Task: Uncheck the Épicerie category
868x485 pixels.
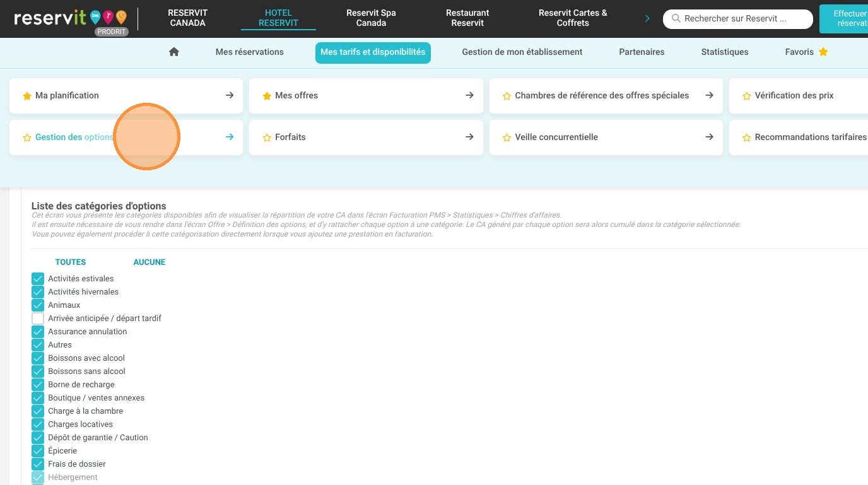Action: coord(38,451)
